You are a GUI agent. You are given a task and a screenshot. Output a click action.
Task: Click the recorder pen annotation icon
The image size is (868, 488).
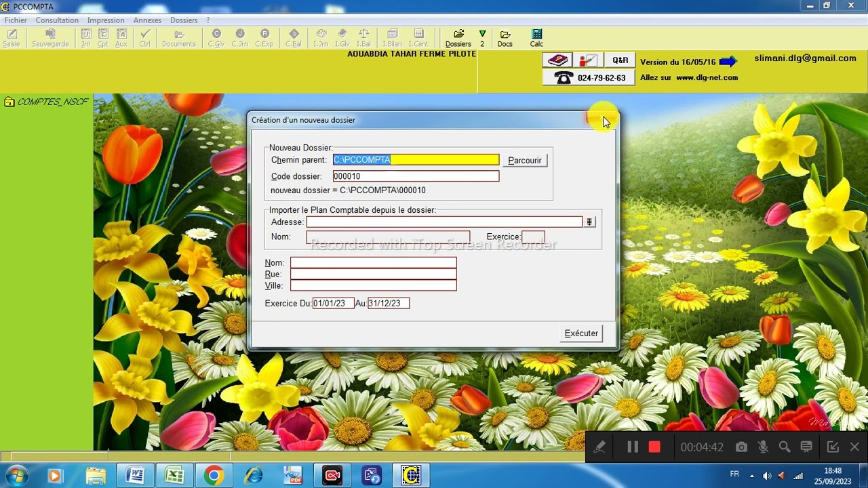tap(599, 447)
